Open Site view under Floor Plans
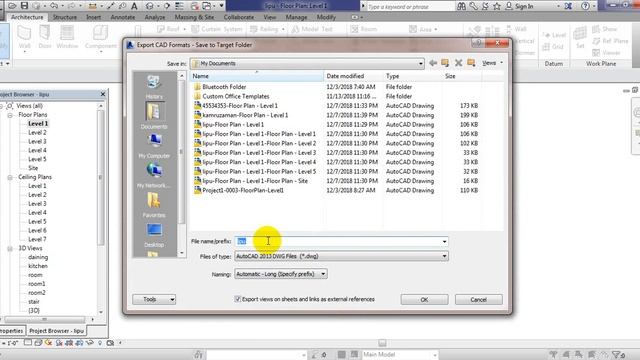Image resolution: width=640 pixels, height=360 pixels. pyautogui.click(x=33, y=168)
